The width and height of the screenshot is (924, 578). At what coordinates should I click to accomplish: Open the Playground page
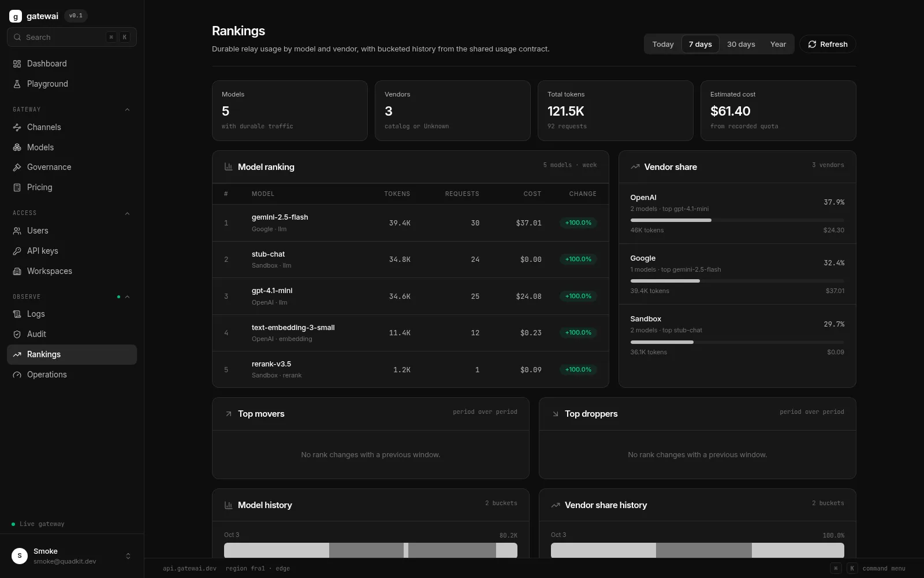pyautogui.click(x=72, y=84)
